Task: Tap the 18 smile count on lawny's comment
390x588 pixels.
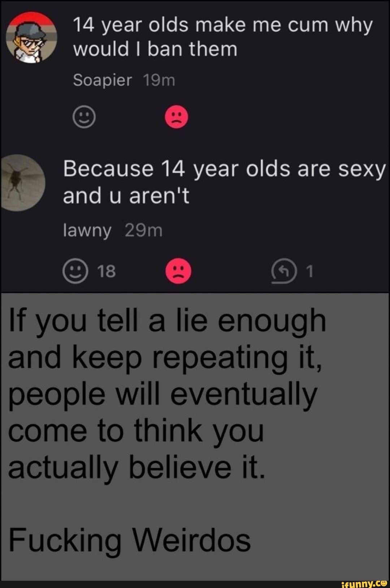Action: 107,271
